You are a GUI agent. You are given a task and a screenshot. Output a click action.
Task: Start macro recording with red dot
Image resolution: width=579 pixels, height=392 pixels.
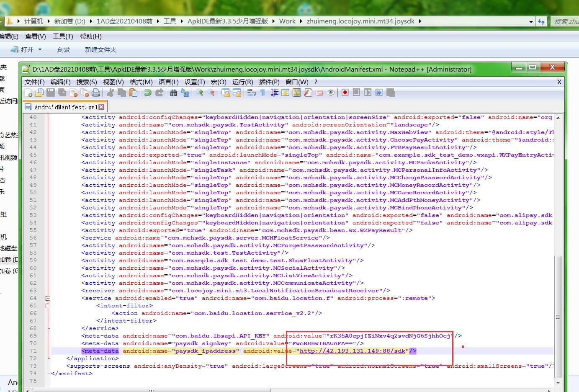coord(345,93)
